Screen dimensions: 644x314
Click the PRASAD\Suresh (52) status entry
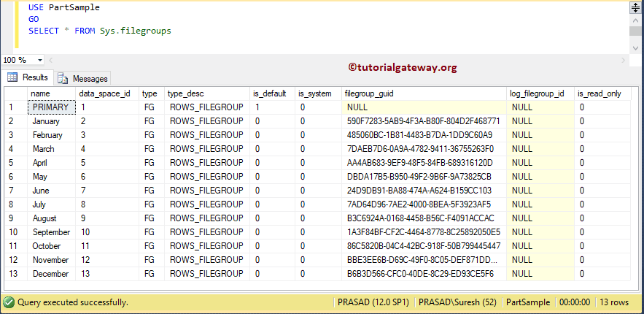(x=457, y=302)
